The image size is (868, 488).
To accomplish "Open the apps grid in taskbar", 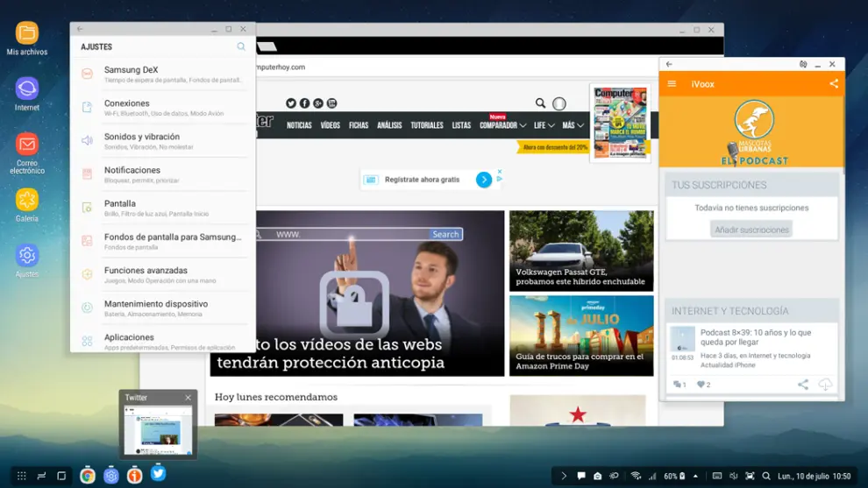I will [21, 476].
